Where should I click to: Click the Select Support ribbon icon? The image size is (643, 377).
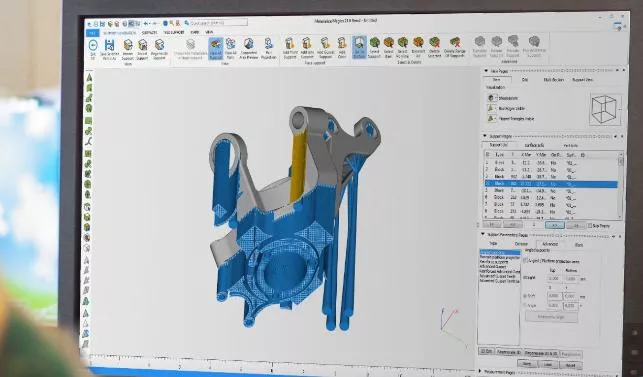(x=374, y=48)
